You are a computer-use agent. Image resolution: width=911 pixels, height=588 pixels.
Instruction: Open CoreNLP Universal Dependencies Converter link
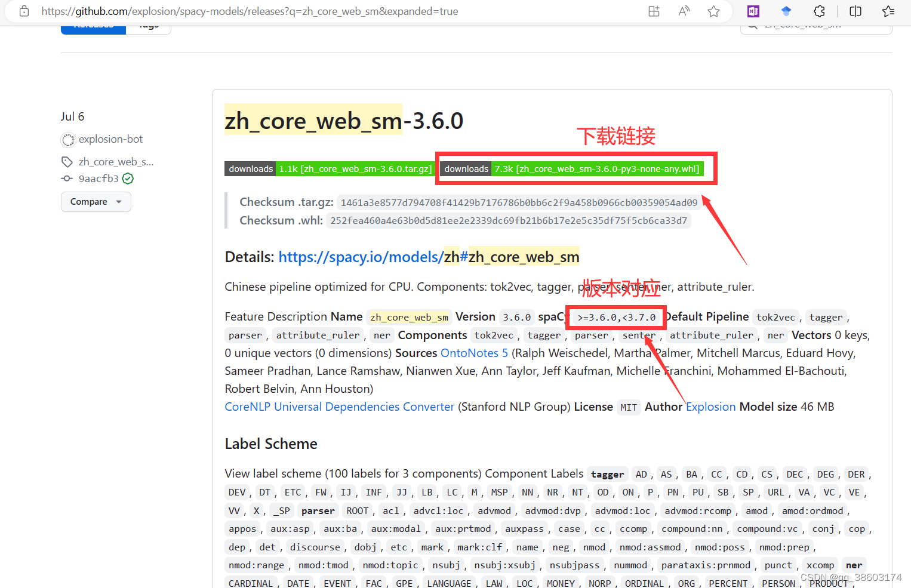(340, 407)
